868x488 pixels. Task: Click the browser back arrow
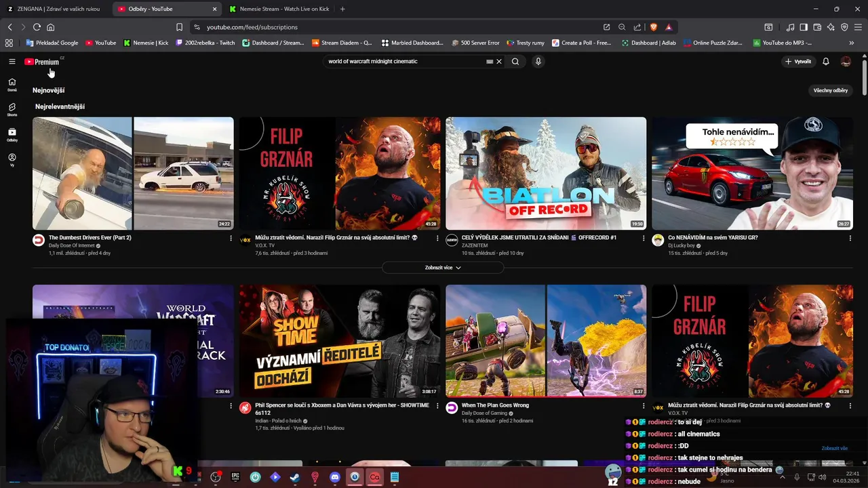tap(9, 27)
